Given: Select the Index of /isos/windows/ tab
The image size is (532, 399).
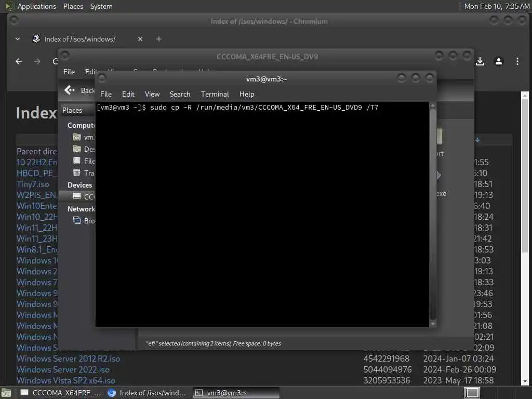Looking at the screenshot, I should coord(80,39).
